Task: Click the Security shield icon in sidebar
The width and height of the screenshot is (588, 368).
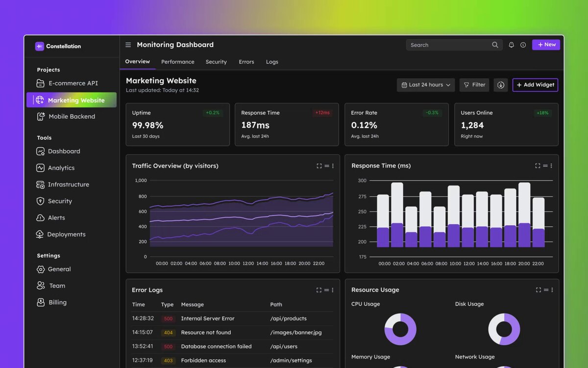Action: (40, 201)
